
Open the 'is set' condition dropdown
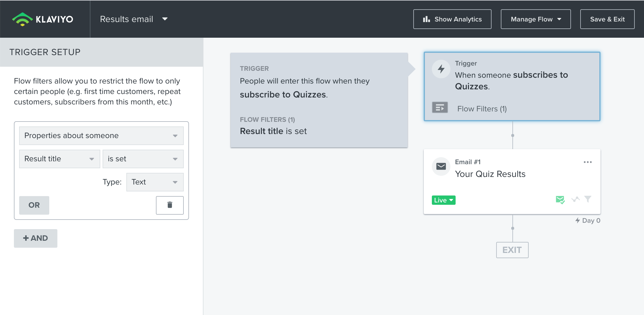click(143, 159)
